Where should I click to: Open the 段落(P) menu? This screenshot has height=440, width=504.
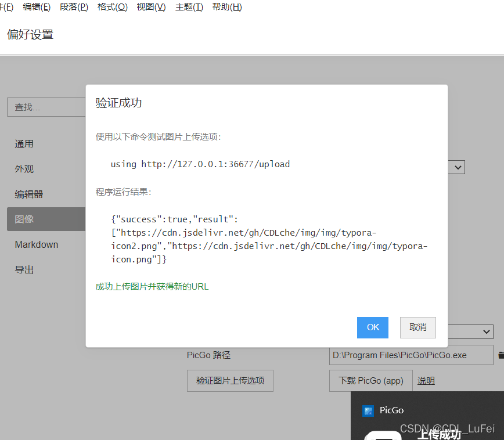74,7
